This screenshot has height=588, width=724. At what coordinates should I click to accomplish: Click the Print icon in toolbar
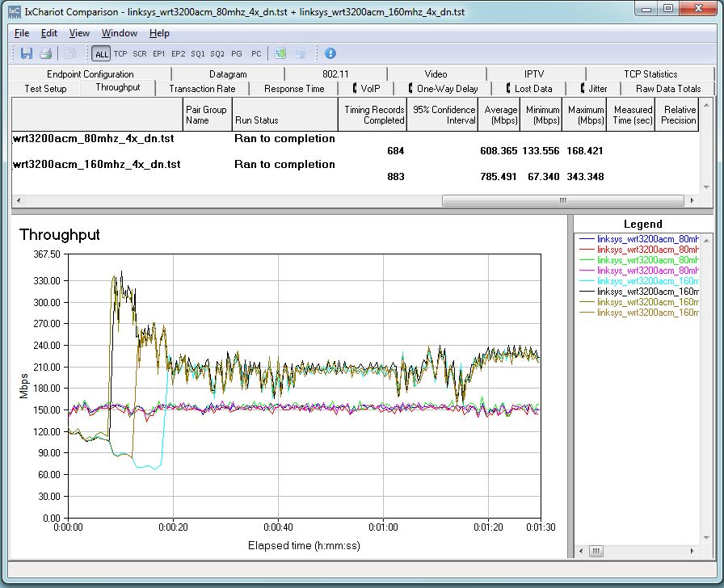coord(45,53)
